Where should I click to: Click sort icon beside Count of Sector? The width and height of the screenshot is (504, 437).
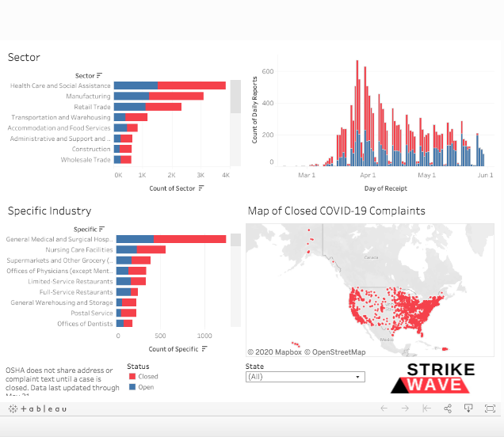click(x=200, y=188)
